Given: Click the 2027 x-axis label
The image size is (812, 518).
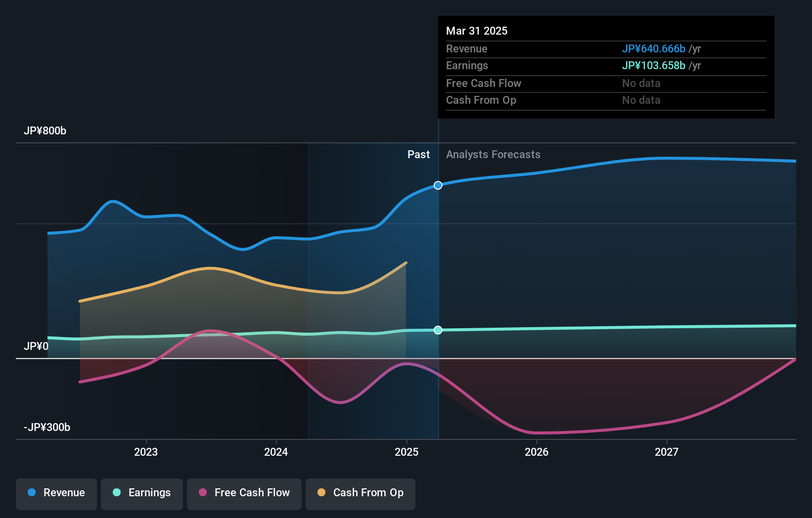Looking at the screenshot, I should click(x=667, y=452).
